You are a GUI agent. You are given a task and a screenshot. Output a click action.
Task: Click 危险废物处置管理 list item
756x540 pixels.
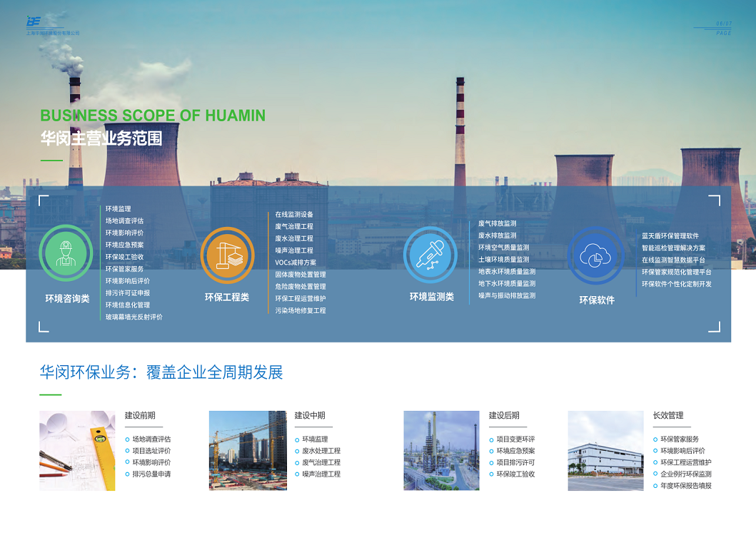click(x=301, y=287)
